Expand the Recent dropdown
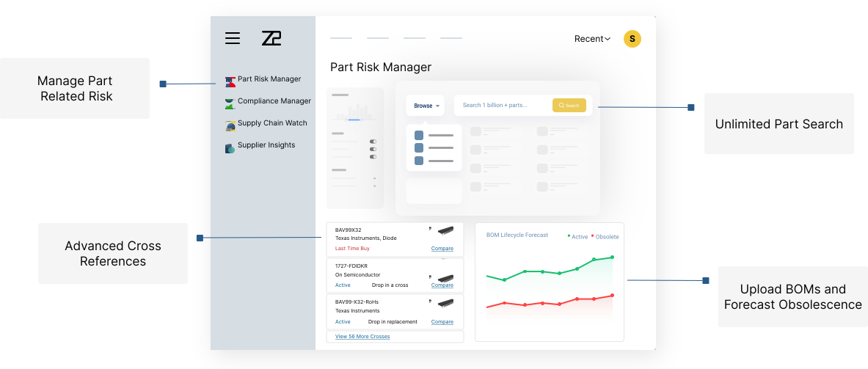The width and height of the screenshot is (868, 369). point(592,39)
